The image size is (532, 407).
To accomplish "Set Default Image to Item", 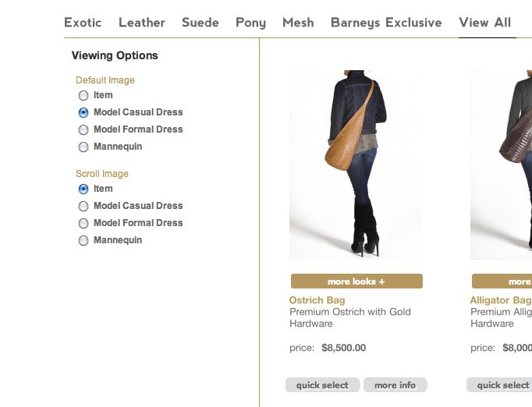I will click(83, 96).
